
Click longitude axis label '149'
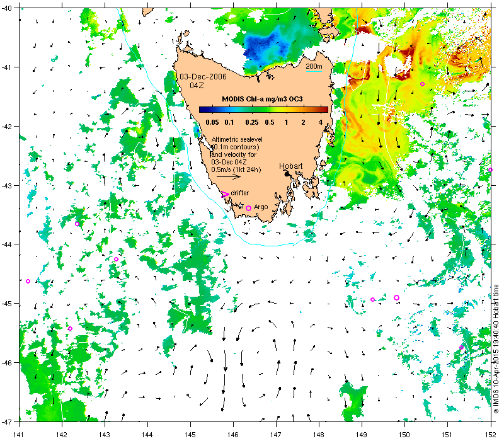point(362,435)
